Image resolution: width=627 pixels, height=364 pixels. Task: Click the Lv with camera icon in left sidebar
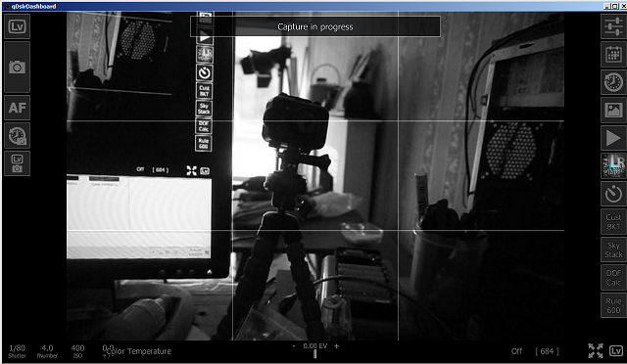tap(17, 163)
